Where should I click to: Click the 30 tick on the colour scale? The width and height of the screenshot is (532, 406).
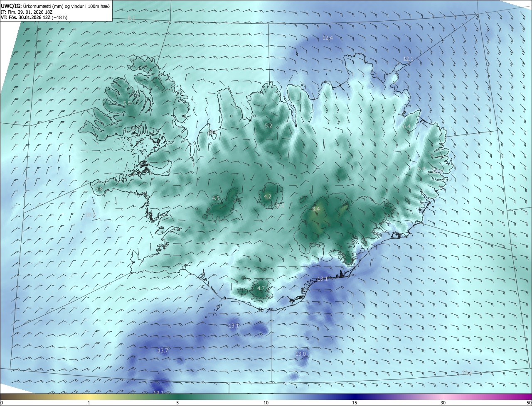click(x=443, y=403)
